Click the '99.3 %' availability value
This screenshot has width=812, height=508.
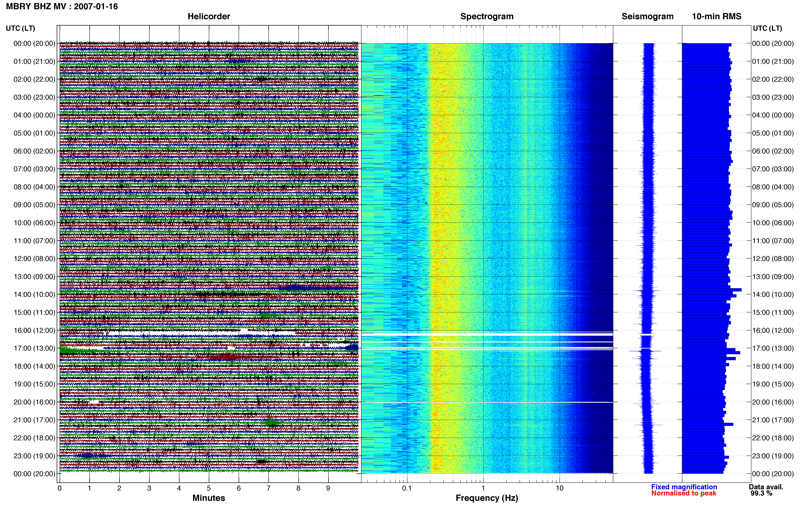pos(762,493)
